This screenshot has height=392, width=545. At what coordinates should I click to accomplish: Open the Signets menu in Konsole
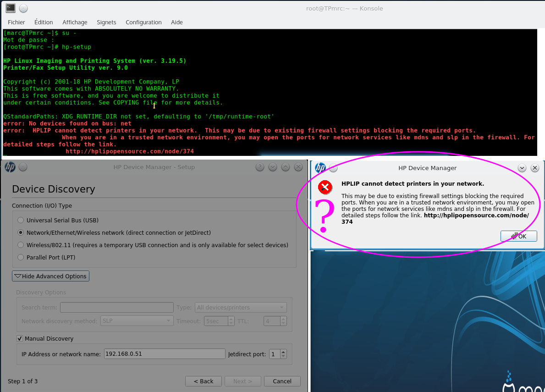coord(106,22)
